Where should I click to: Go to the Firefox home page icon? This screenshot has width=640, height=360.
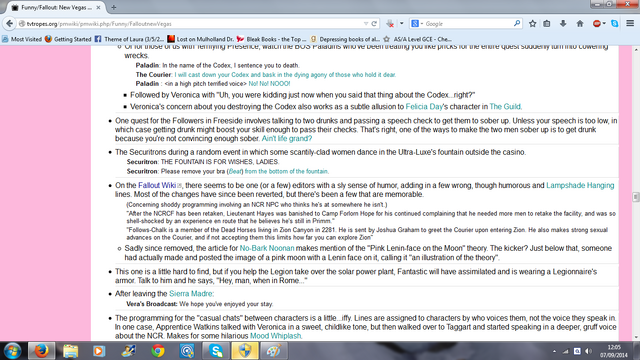tap(580, 24)
